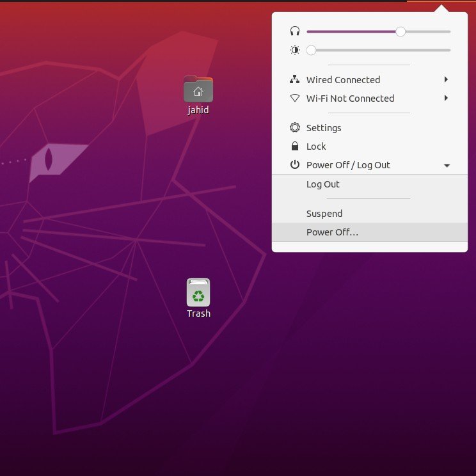
Task: Open the Wired Connected entry
Action: 369,79
